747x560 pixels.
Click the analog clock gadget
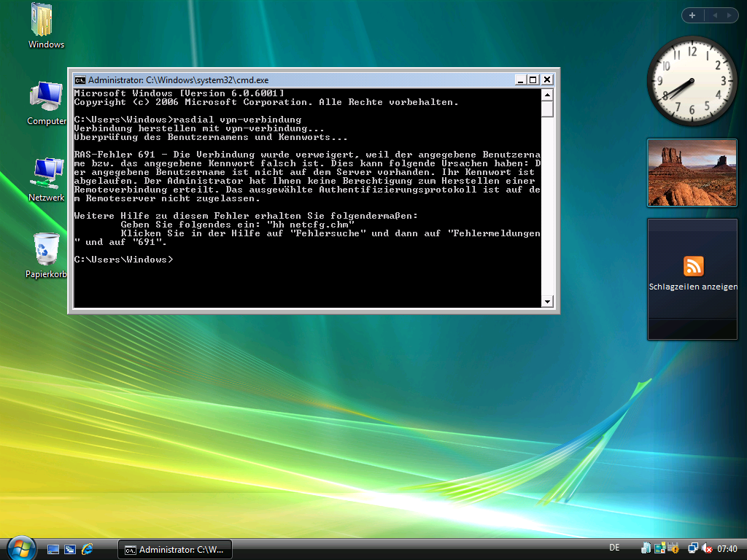point(692,81)
